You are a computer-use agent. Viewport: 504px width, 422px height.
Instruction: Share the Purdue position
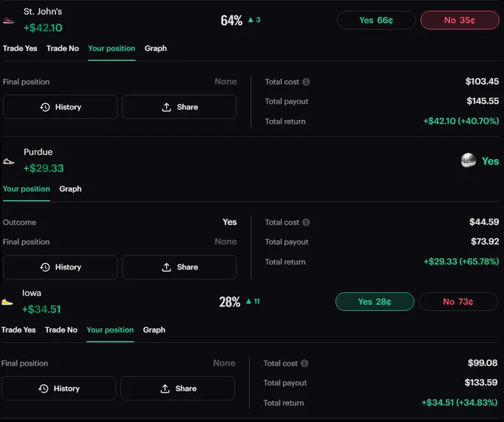(179, 267)
